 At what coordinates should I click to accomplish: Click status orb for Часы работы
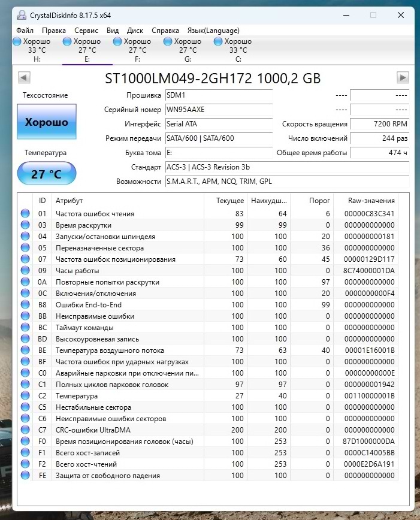pyautogui.click(x=25, y=270)
